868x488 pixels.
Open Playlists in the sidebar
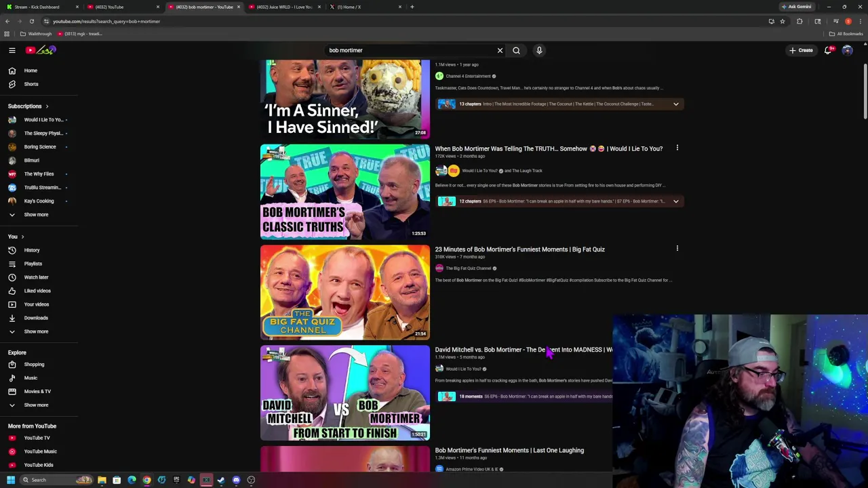point(33,264)
